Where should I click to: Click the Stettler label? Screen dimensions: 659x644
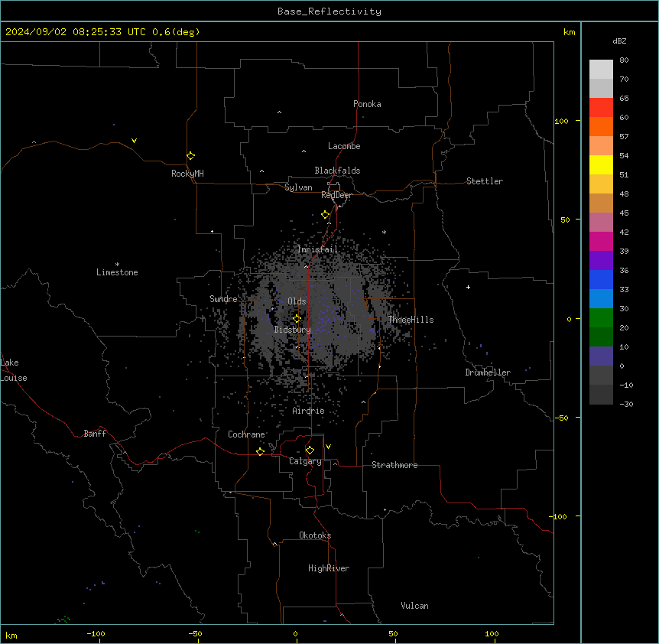click(485, 181)
